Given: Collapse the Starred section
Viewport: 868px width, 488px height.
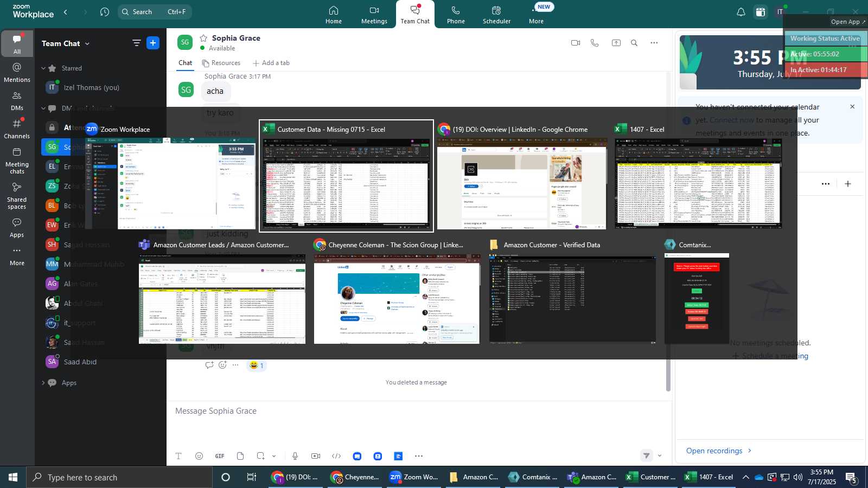Looking at the screenshot, I should [43, 68].
